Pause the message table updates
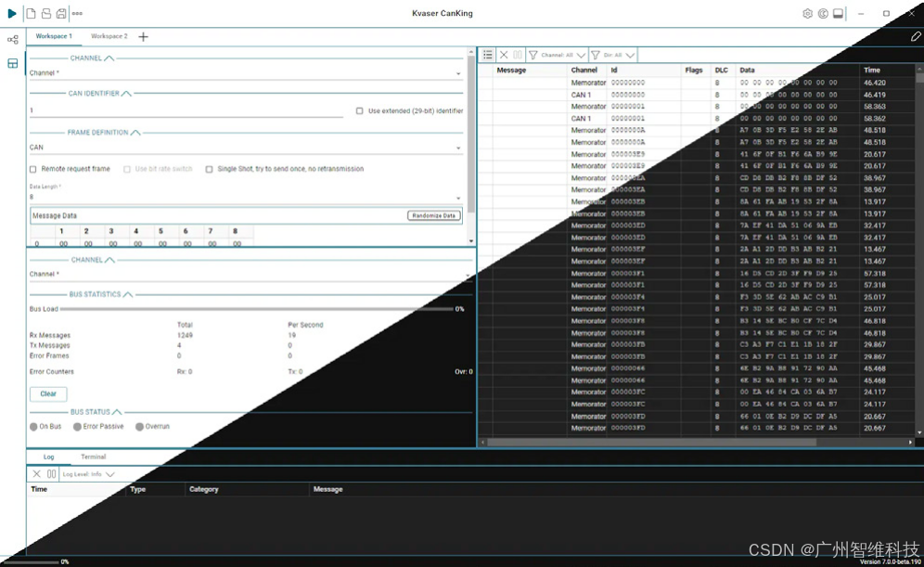The image size is (924, 567). [x=518, y=55]
